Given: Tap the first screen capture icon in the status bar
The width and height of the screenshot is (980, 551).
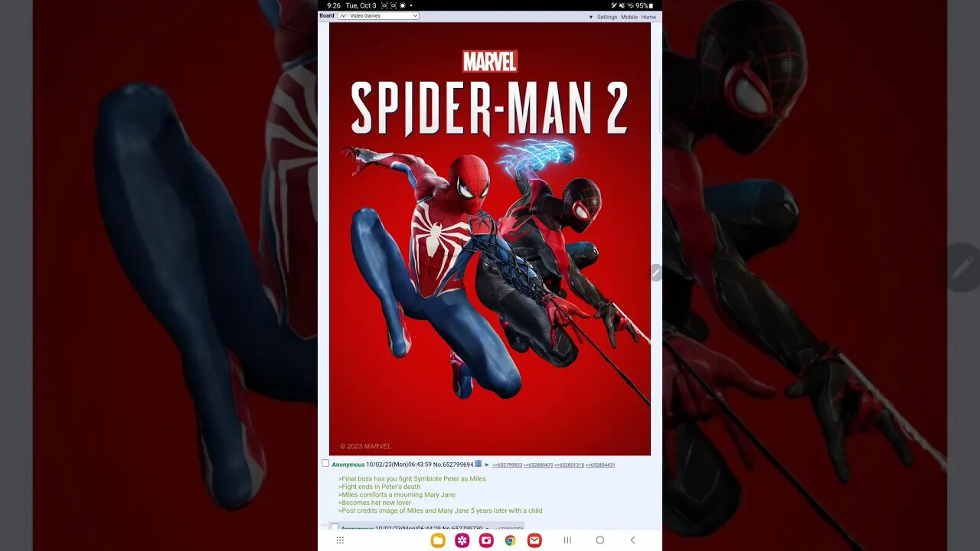Looking at the screenshot, I should pos(384,5).
